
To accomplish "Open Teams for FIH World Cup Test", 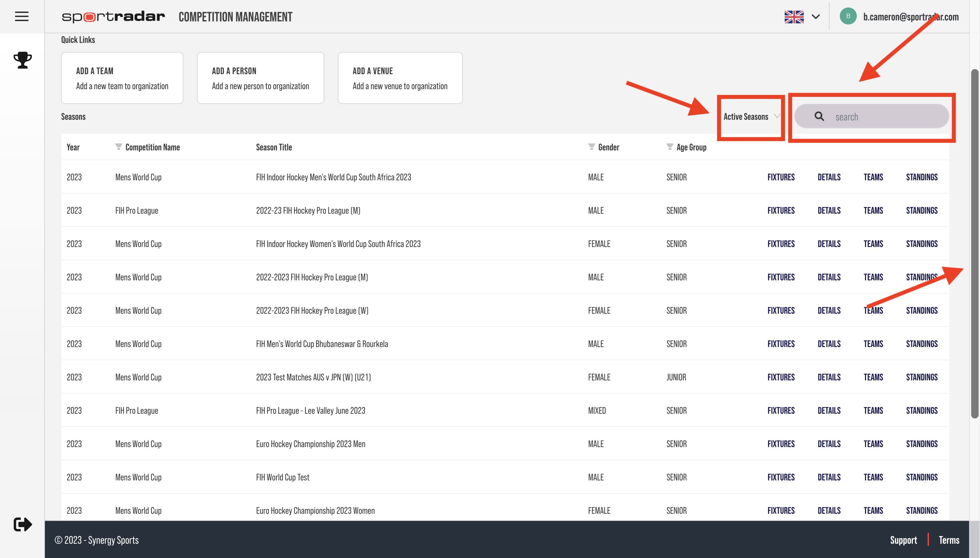I will pos(873,477).
